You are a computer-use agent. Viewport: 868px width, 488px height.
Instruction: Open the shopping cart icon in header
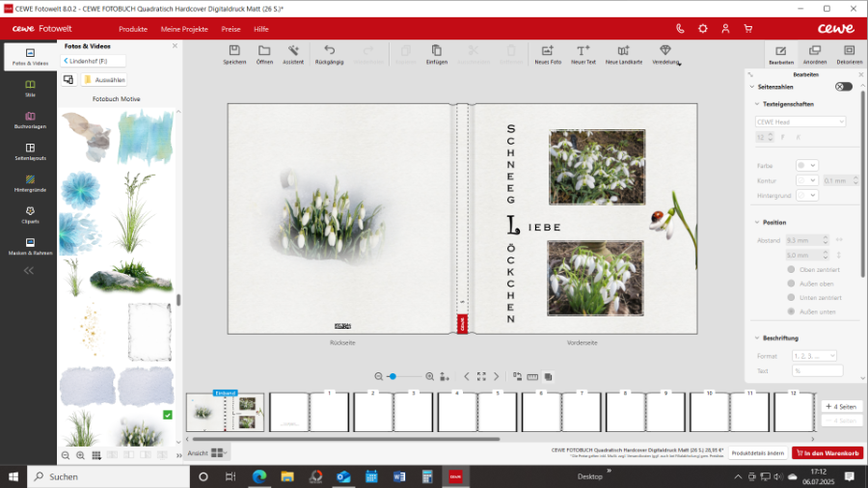[747, 29]
